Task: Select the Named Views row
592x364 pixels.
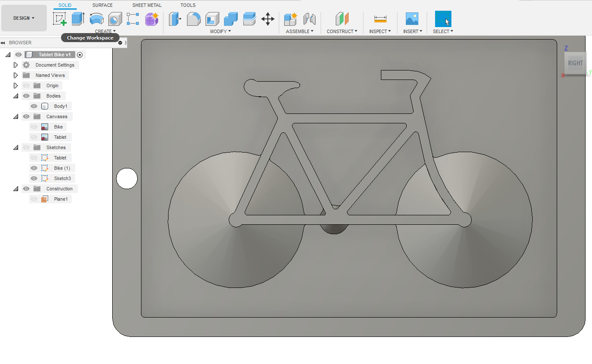Action: click(x=45, y=75)
